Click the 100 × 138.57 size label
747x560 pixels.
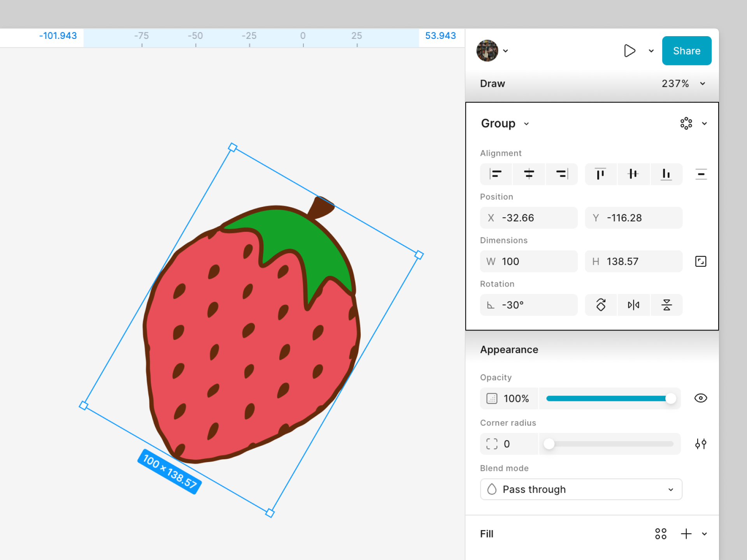(170, 472)
